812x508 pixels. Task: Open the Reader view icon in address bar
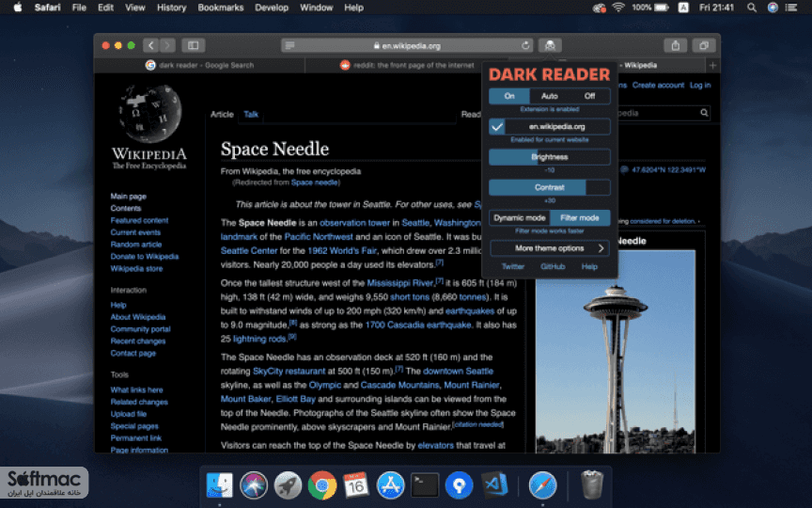(x=290, y=45)
